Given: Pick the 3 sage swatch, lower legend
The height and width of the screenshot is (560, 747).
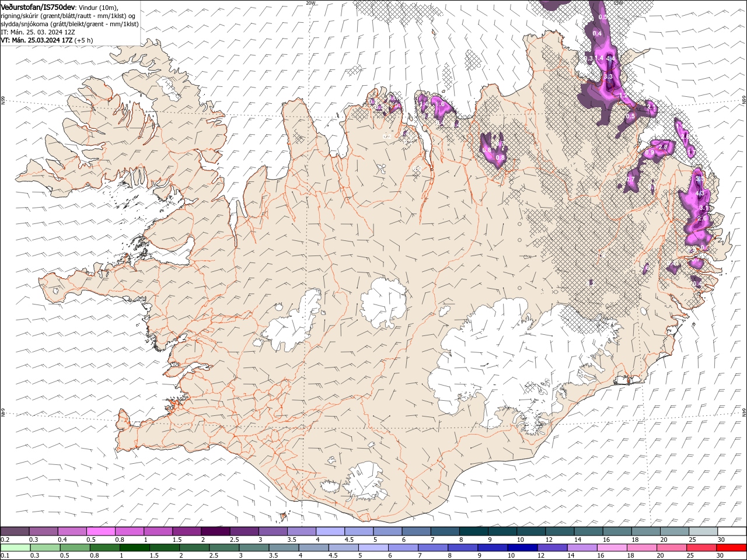Looking at the screenshot, I should tap(254, 548).
